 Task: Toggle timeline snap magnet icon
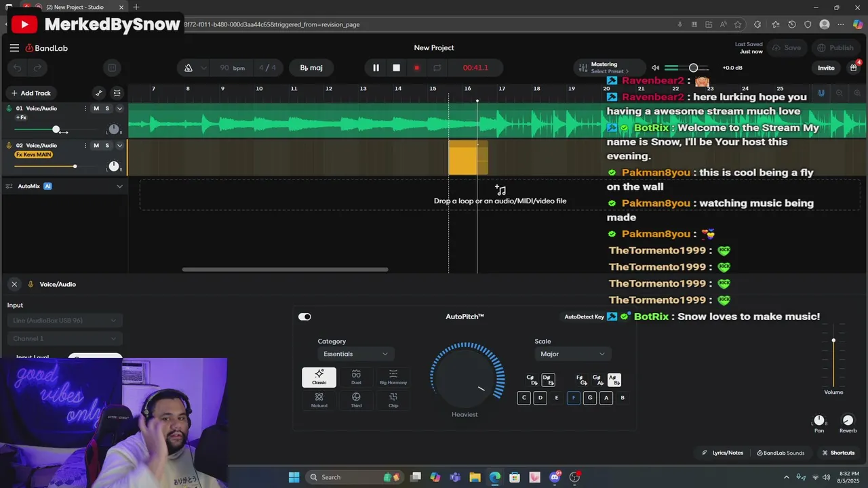821,93
